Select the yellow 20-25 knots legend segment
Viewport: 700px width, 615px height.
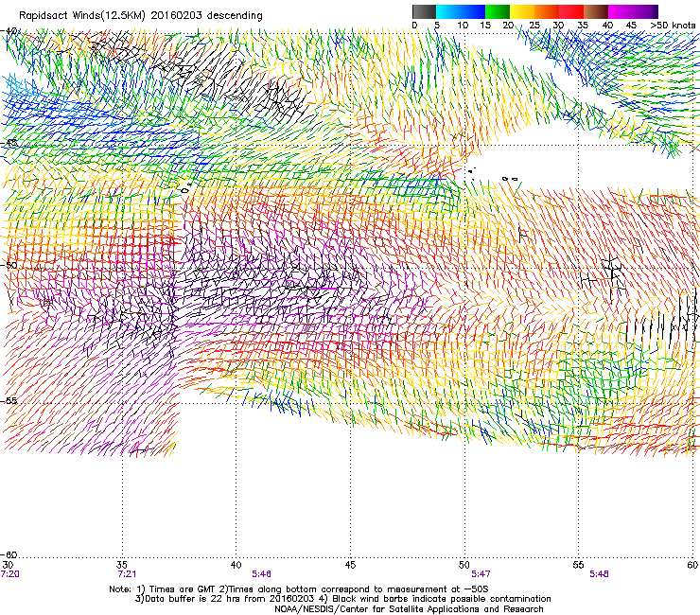coord(522,11)
